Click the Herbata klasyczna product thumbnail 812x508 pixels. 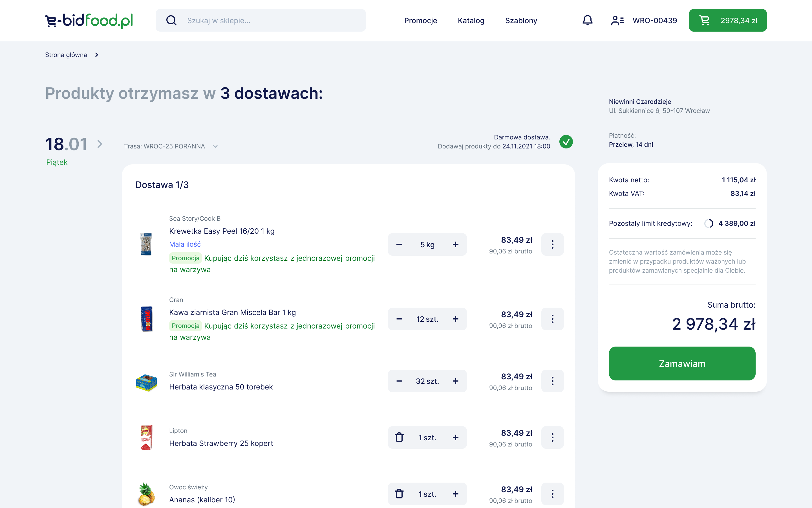146,383
